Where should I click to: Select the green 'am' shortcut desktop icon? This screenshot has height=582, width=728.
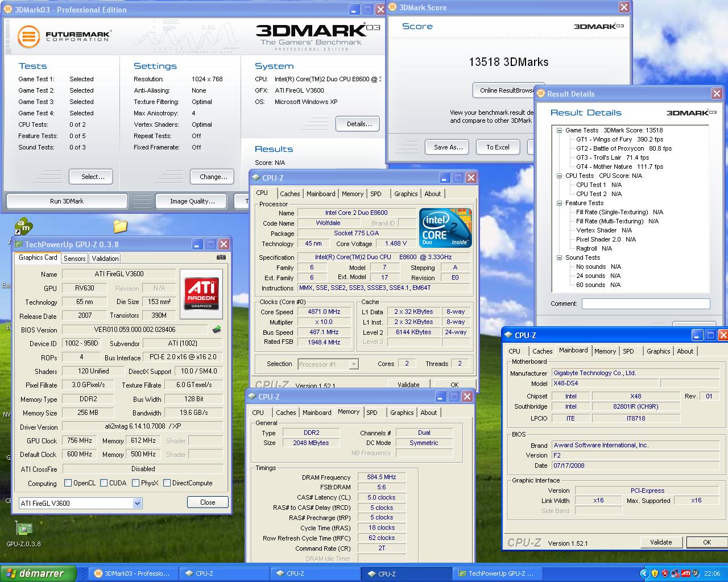pyautogui.click(x=23, y=226)
